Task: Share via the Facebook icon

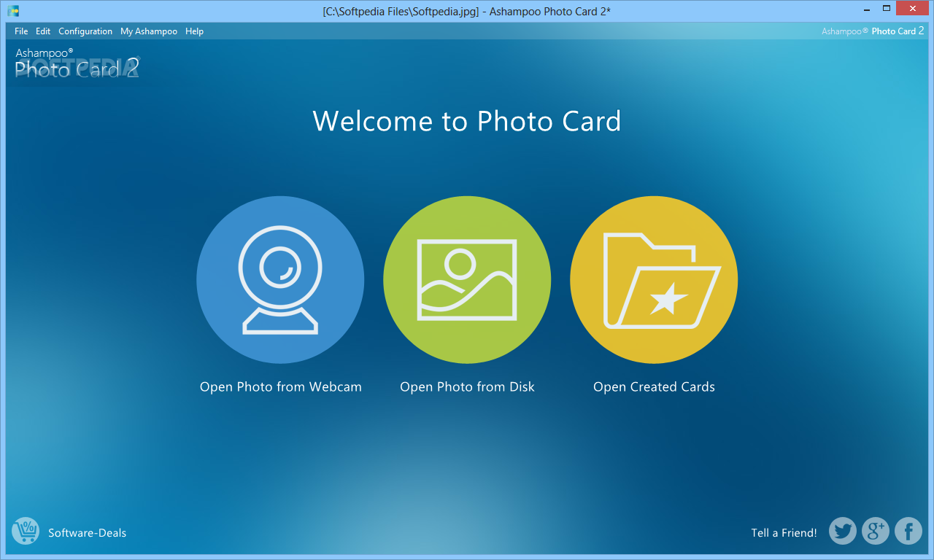Action: [x=908, y=531]
